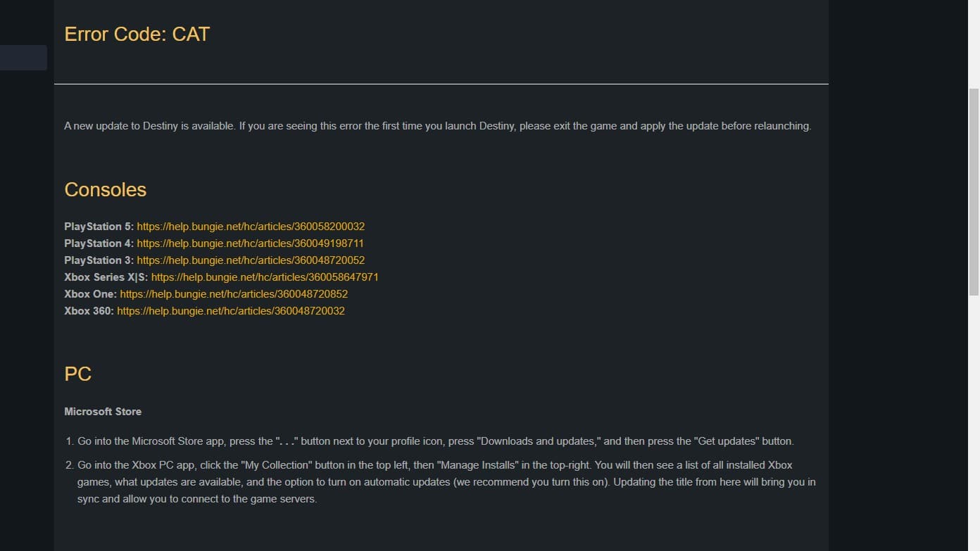Click the first Microsoft Store instruction step

[436, 441]
